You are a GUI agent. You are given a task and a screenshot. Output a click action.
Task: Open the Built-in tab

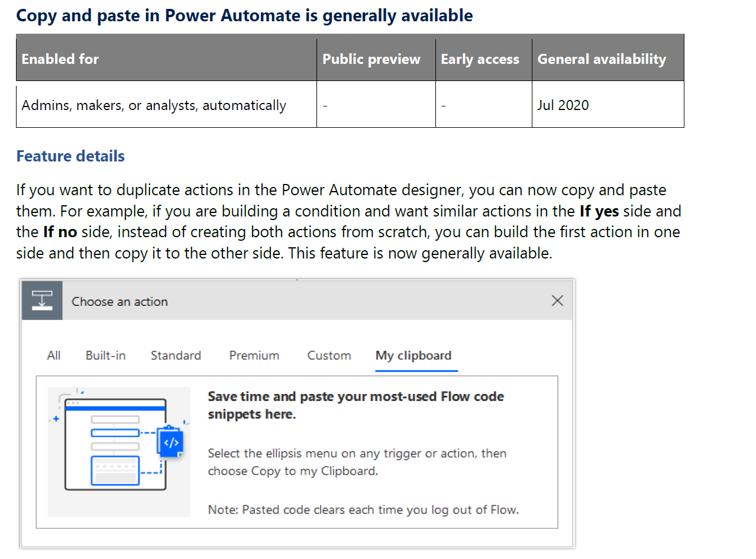pos(105,356)
